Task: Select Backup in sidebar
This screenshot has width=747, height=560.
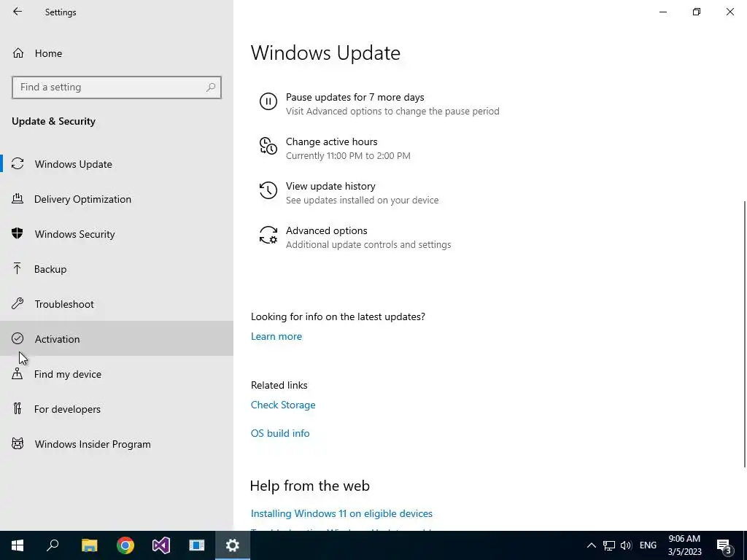Action: click(x=117, y=269)
